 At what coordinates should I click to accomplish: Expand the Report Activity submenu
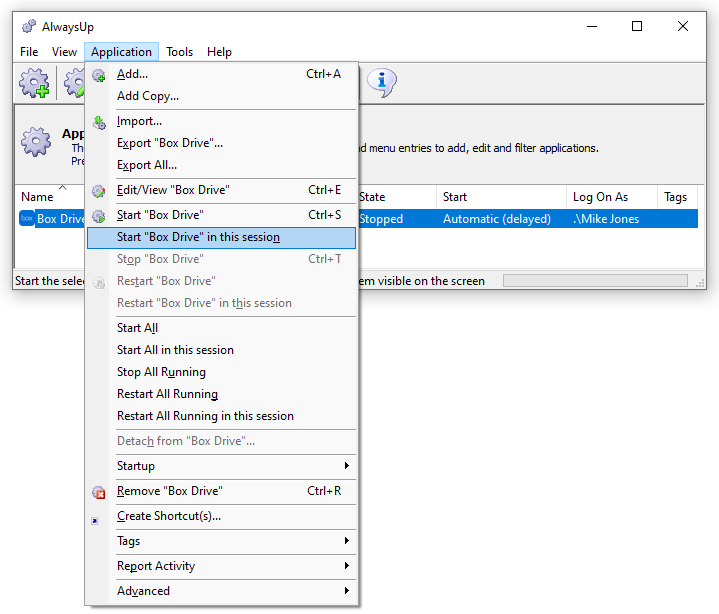[x=221, y=566]
